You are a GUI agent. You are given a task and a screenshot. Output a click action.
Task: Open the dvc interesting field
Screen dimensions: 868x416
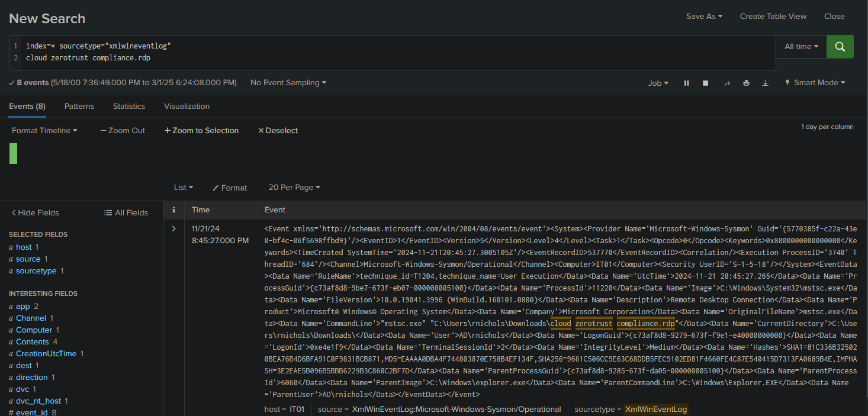pyautogui.click(x=22, y=389)
